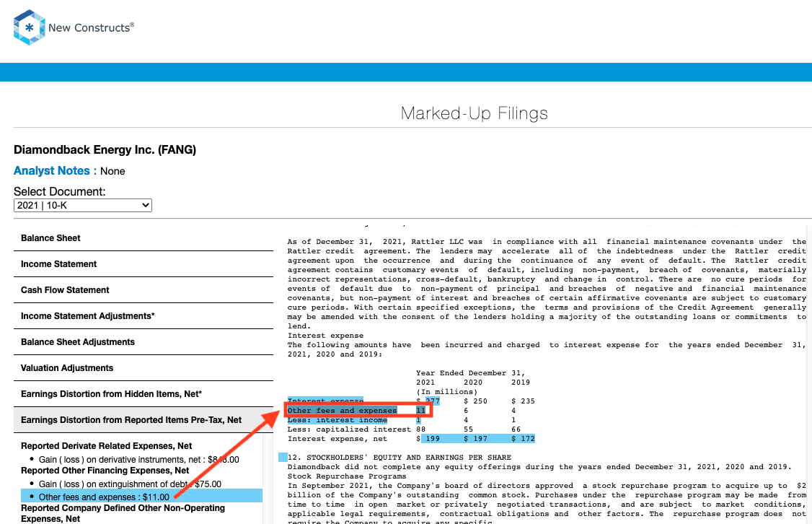Expand the Valuation Adjustments section
This screenshot has height=524, width=812.
click(x=144, y=367)
